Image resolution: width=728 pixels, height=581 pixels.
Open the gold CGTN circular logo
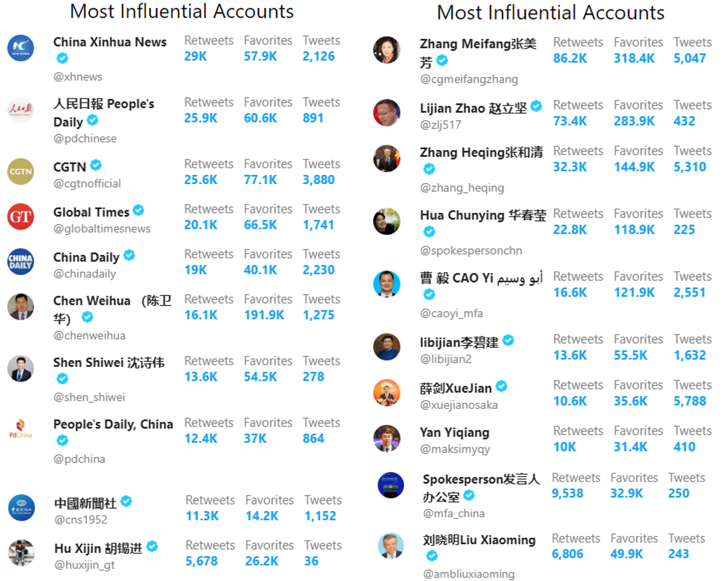21,171
